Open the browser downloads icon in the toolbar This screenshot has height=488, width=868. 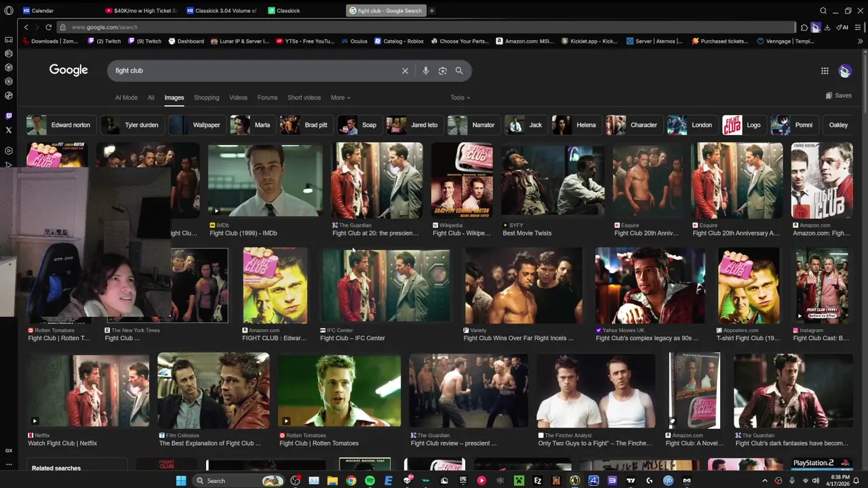tap(827, 27)
